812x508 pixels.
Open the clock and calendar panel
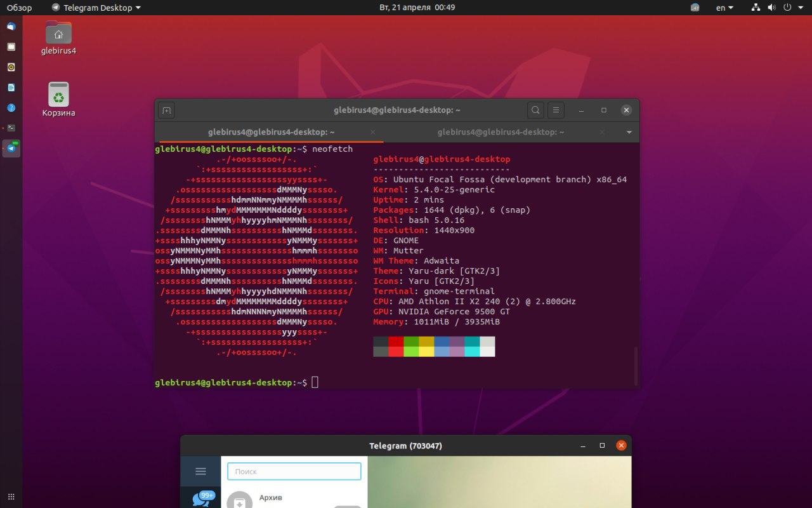point(417,8)
